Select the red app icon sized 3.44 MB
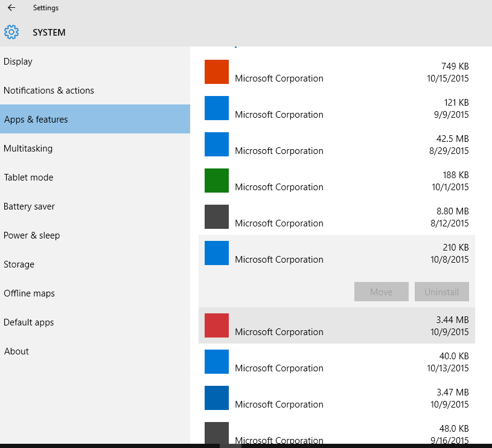Screen dimensions: 492x448 click(217, 325)
